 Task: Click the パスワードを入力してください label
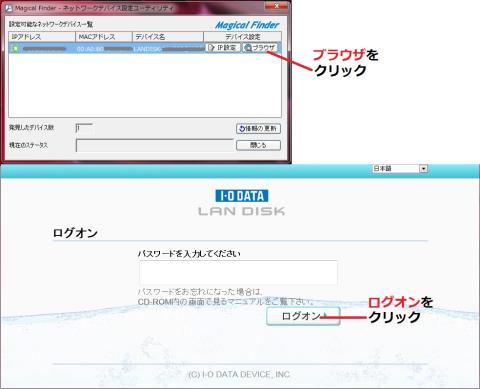point(189,254)
